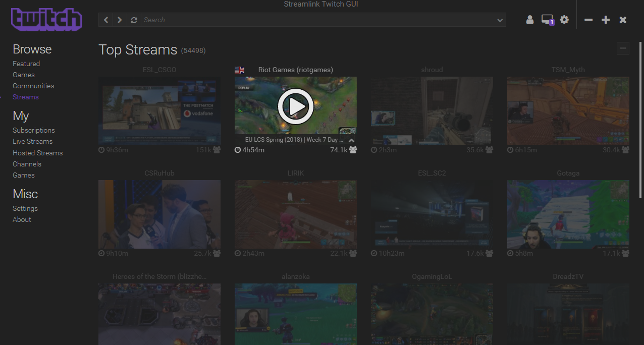Viewport: 644px width, 345px height.
Task: Click the notifications monitor icon showing badge 1
Action: click(x=547, y=20)
